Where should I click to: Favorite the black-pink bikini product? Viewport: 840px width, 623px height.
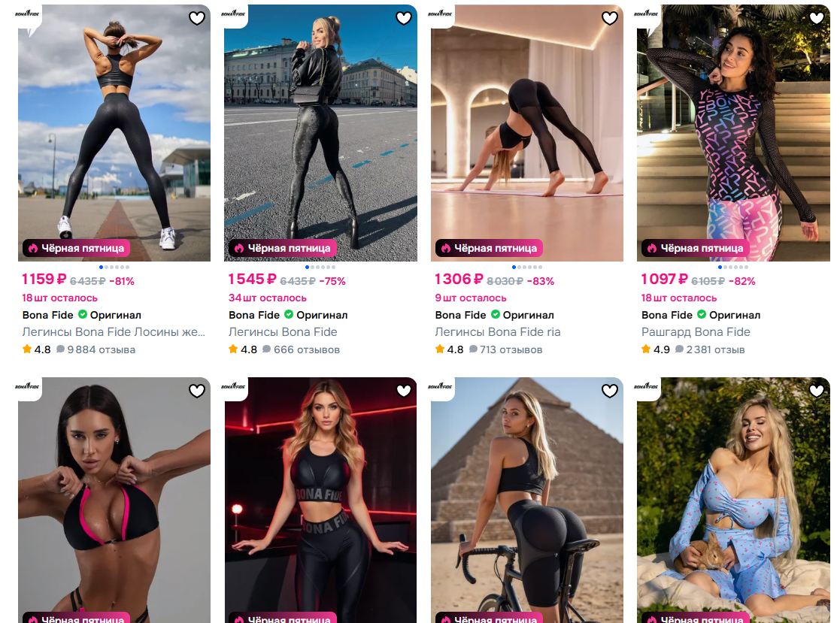196,392
